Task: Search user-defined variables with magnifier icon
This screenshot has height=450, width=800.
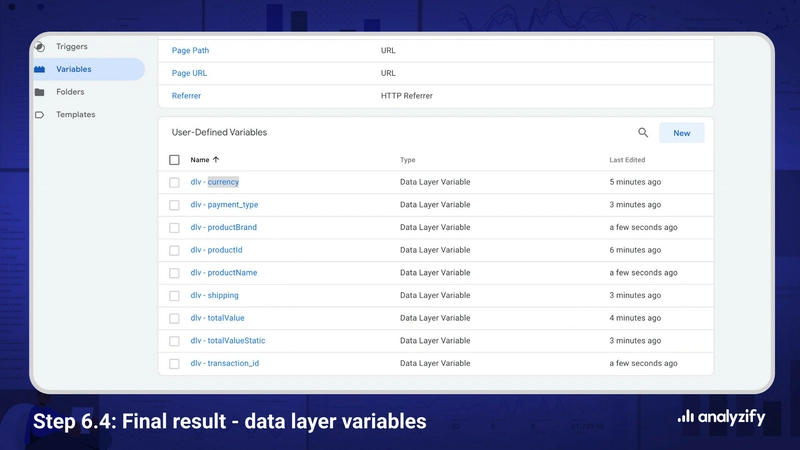Action: (643, 133)
